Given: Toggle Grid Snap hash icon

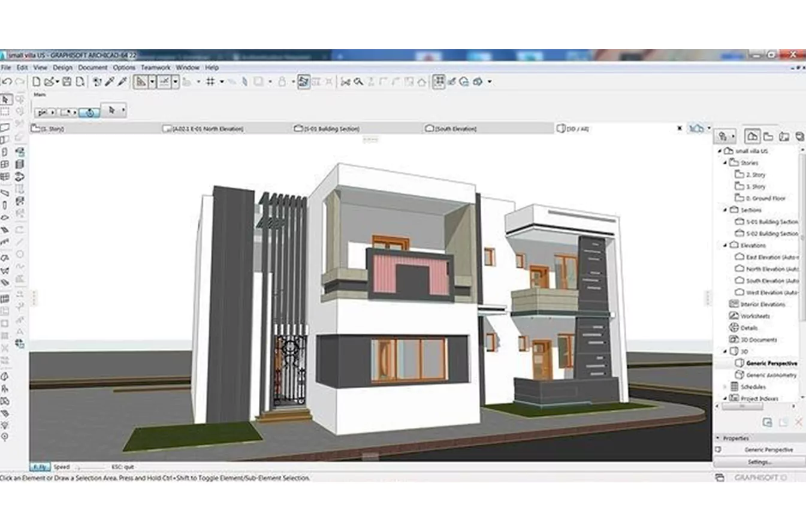Looking at the screenshot, I should 210,81.
